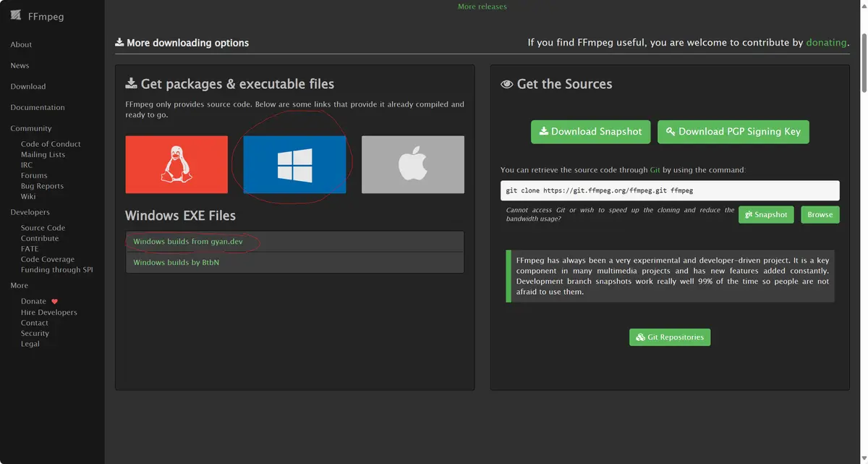Open the Developers section
This screenshot has width=868, height=464.
pyautogui.click(x=30, y=213)
